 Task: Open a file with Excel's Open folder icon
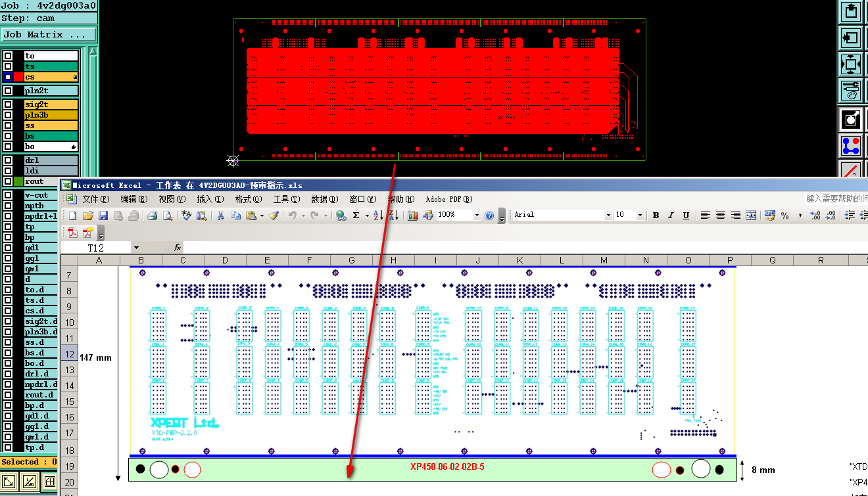(x=88, y=215)
